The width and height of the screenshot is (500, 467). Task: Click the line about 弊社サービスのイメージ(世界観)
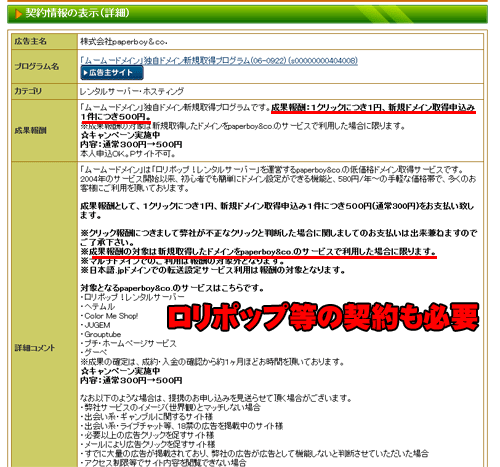(x=170, y=407)
